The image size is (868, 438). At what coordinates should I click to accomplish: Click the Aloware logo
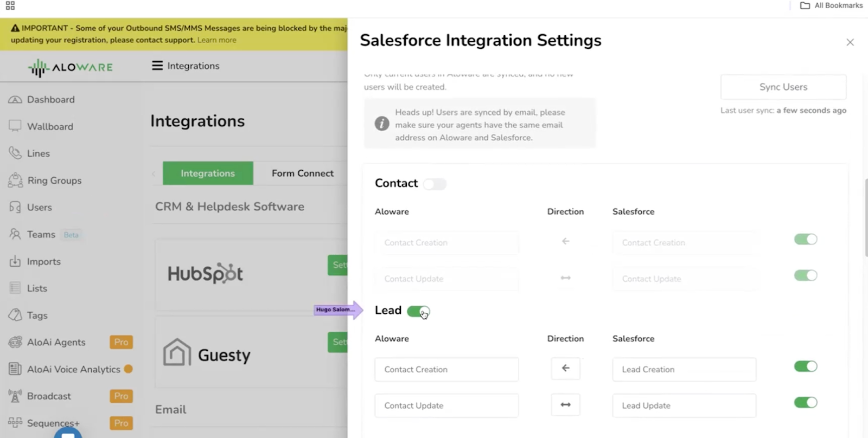click(71, 67)
